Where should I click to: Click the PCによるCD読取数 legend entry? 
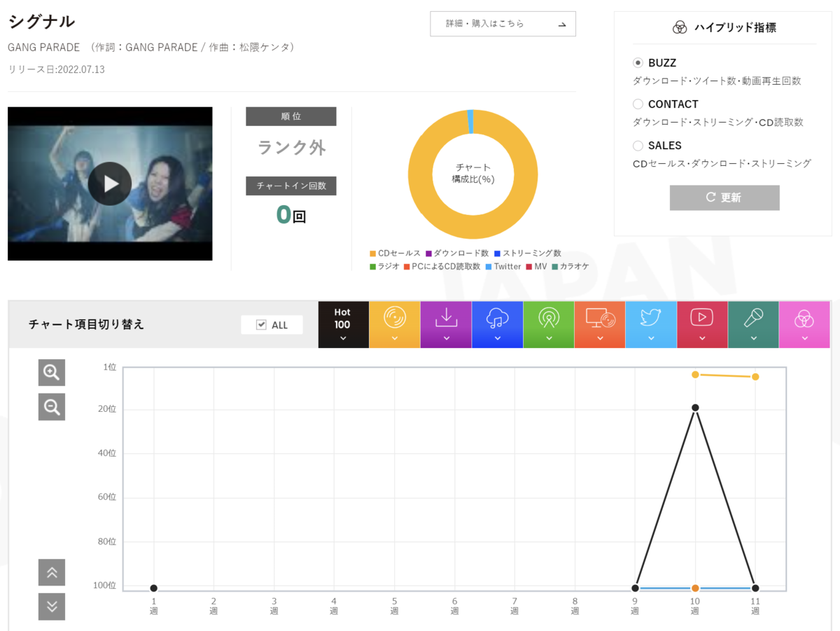[442, 267]
